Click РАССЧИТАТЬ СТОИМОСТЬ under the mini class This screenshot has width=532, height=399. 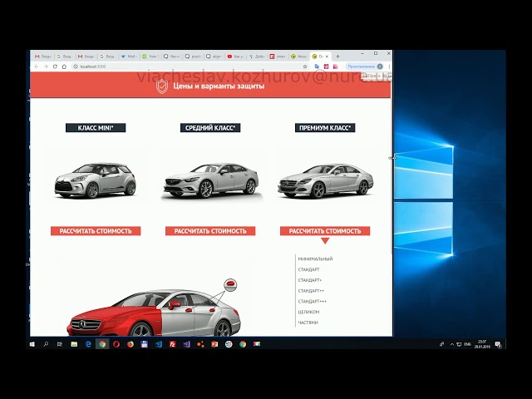pyautogui.click(x=96, y=231)
